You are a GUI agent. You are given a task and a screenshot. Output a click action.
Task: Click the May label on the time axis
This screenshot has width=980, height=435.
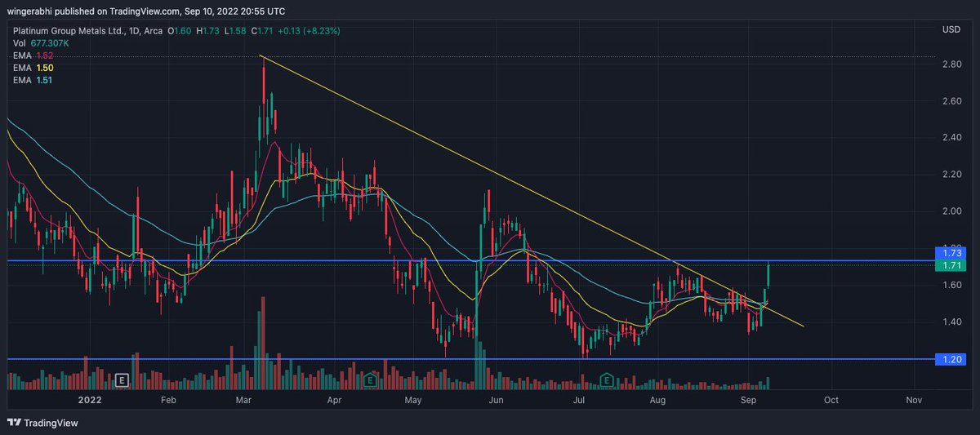coord(413,401)
